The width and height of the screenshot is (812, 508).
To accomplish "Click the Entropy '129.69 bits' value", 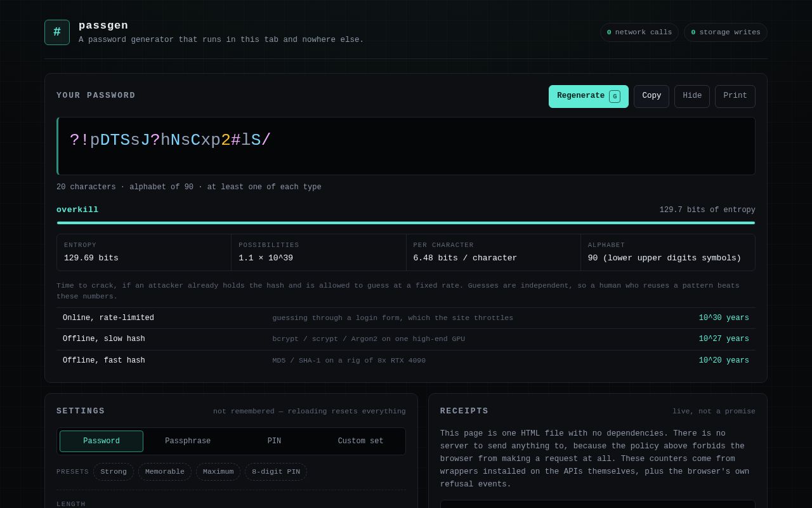I will (91, 258).
